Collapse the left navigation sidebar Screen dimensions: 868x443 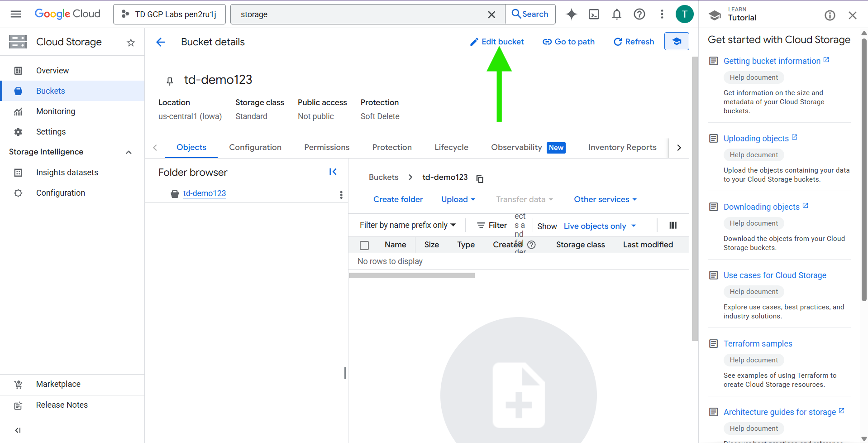pos(18,430)
